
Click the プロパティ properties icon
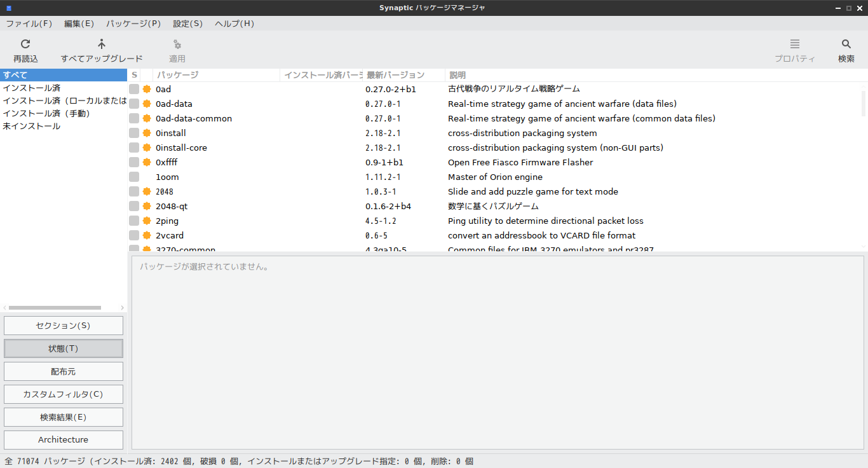point(794,44)
